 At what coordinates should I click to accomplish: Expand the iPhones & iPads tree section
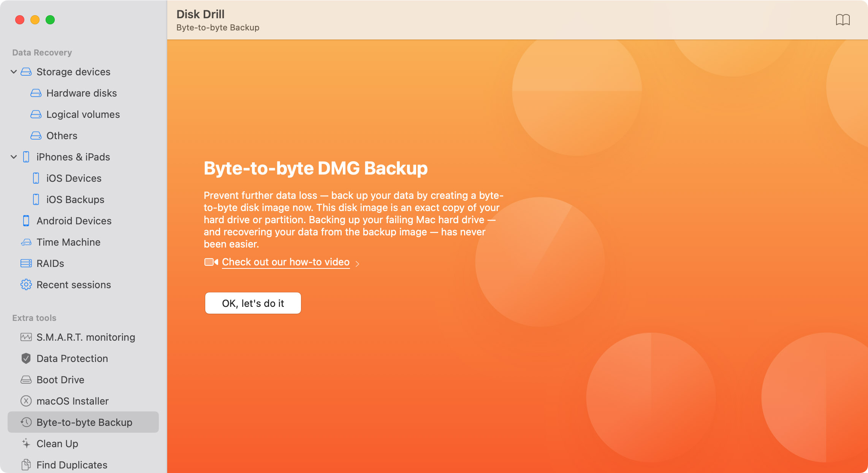tap(13, 156)
